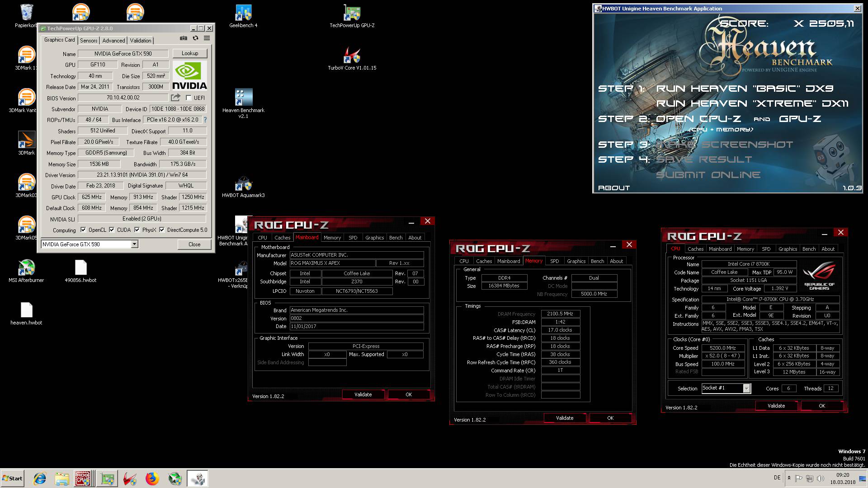Select the heaven.hwbot file icon
The height and width of the screenshot is (488, 868).
pyautogui.click(x=26, y=314)
